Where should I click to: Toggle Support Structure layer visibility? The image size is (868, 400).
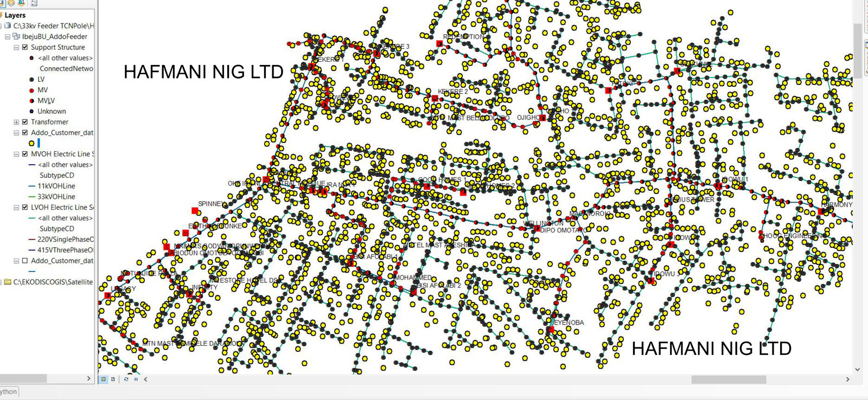[24, 47]
